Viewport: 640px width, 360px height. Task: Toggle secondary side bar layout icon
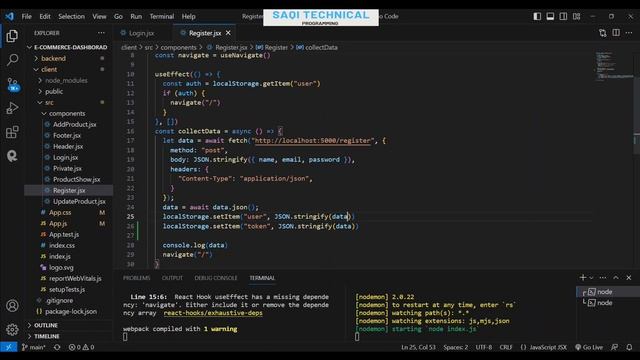563,16
